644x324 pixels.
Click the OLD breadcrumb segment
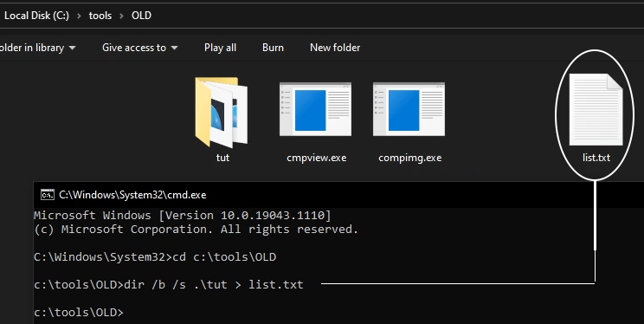(141, 16)
